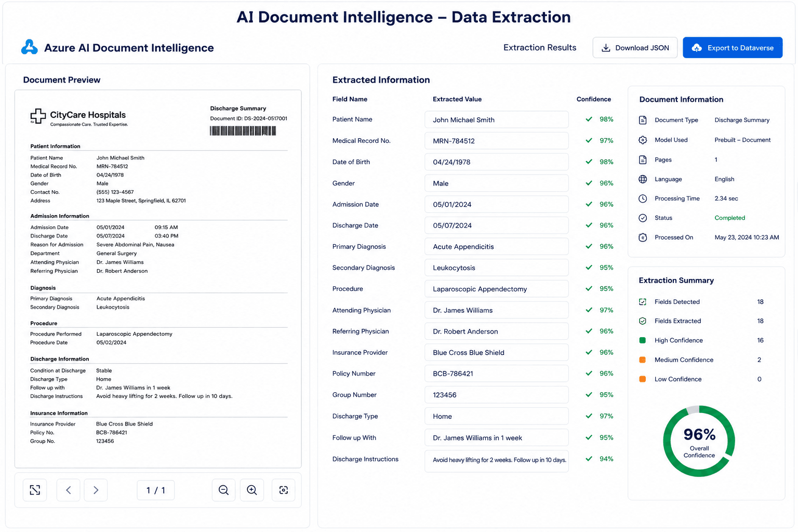The width and height of the screenshot is (798, 532).
Task: Click the Confidence column header
Action: pyautogui.click(x=594, y=99)
